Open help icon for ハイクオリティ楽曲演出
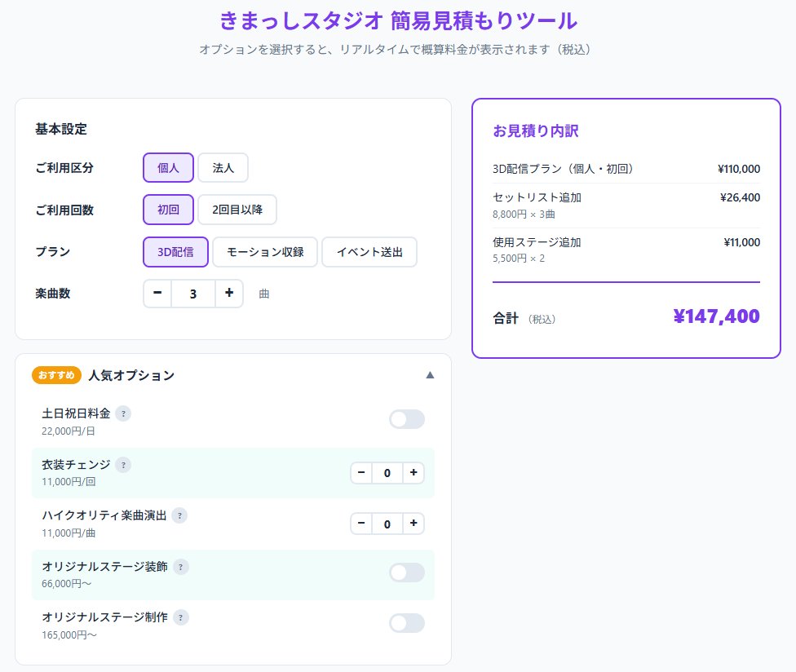 click(179, 515)
